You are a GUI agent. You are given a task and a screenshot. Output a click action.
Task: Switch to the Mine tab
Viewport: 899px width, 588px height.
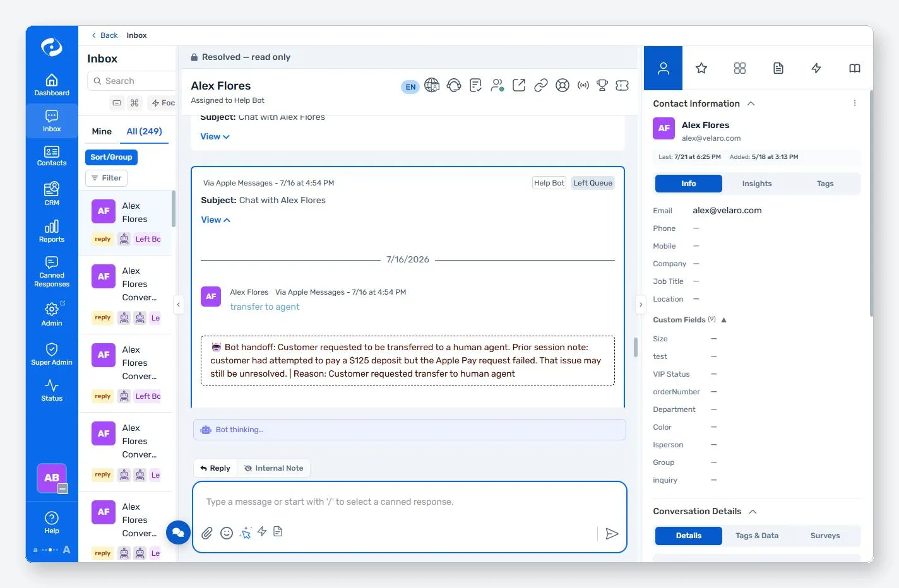tap(102, 131)
